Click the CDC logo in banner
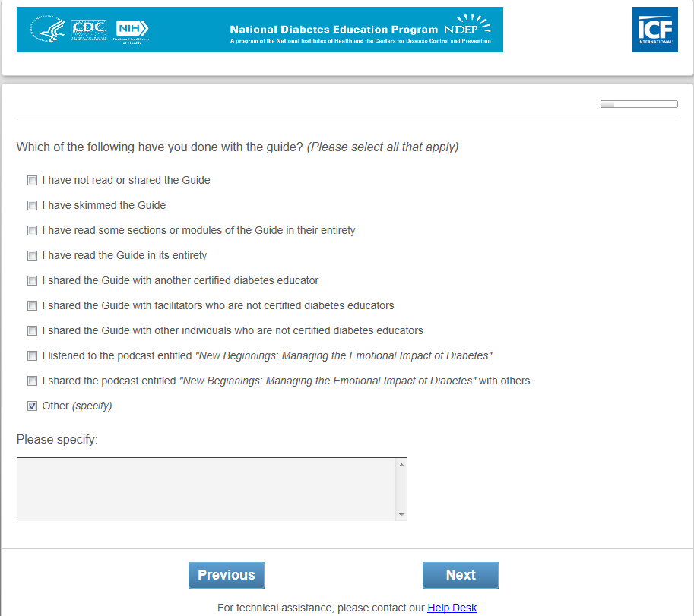The image size is (694, 616). (x=88, y=29)
